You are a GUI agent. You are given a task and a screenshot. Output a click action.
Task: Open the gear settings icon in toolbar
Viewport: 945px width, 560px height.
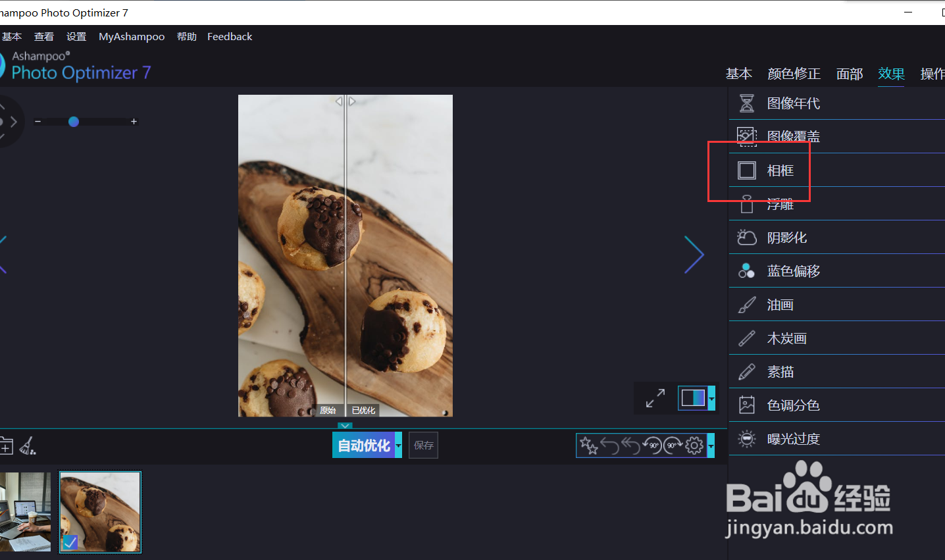pyautogui.click(x=694, y=446)
